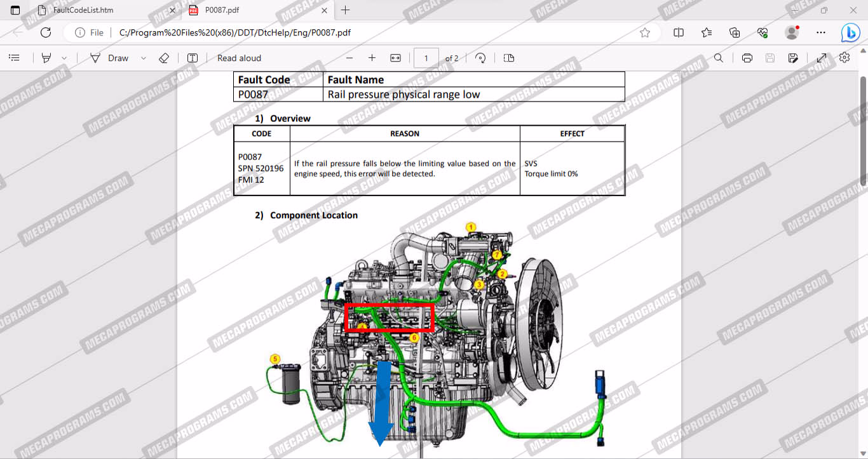Select the Erase tool
The width and height of the screenshot is (868, 459).
tap(163, 58)
